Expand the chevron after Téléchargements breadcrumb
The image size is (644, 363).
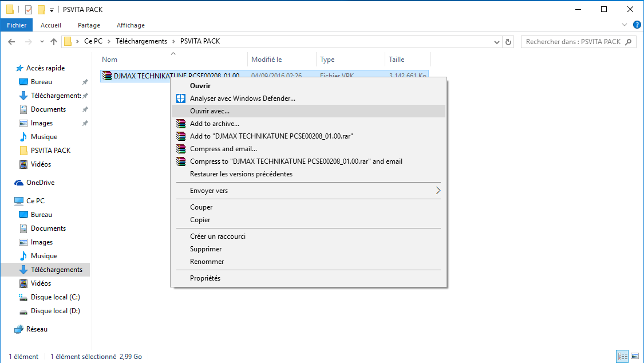click(x=173, y=41)
